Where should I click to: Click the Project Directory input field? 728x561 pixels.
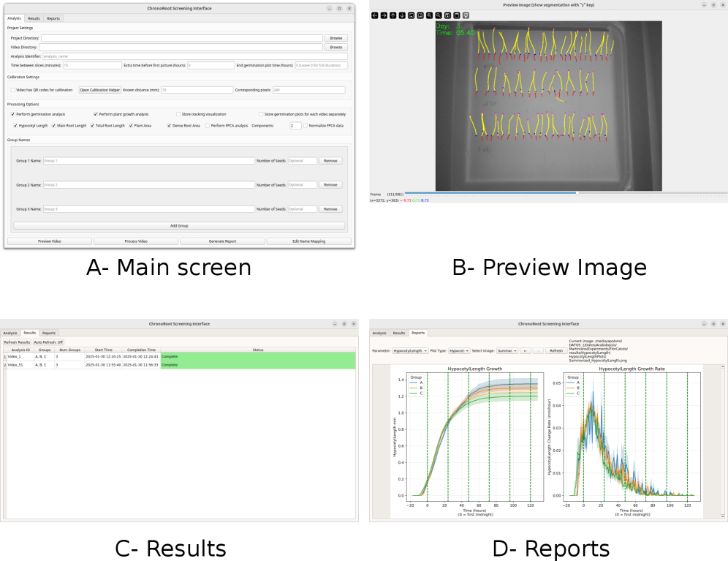coord(182,38)
